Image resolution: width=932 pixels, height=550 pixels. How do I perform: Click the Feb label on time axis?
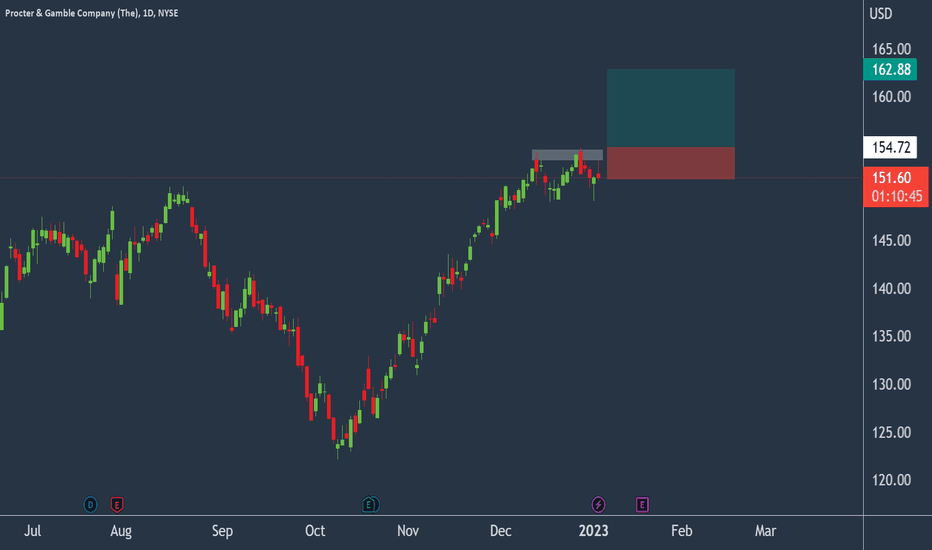(681, 530)
